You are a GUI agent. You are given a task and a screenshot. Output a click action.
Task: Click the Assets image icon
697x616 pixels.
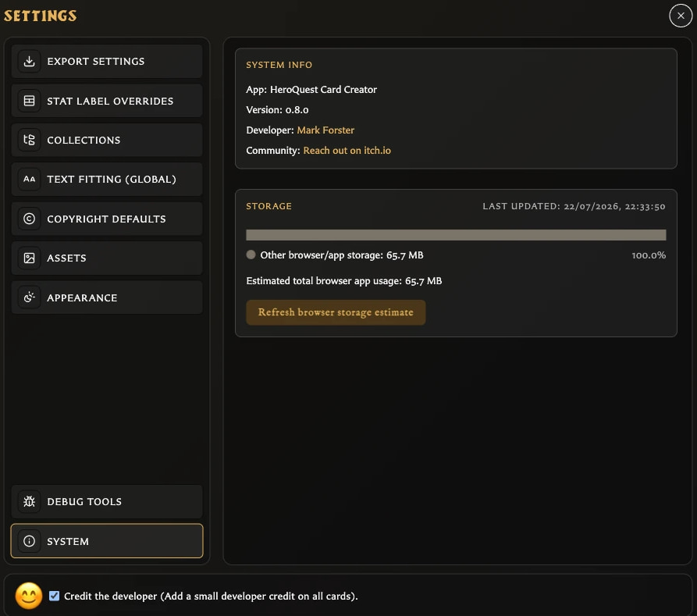pyautogui.click(x=30, y=258)
